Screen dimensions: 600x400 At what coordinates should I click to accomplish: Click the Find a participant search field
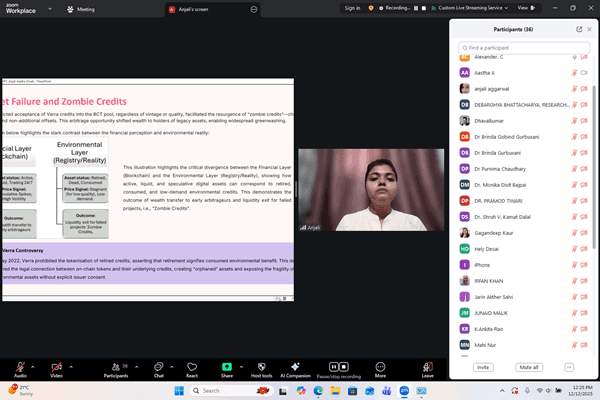[523, 48]
